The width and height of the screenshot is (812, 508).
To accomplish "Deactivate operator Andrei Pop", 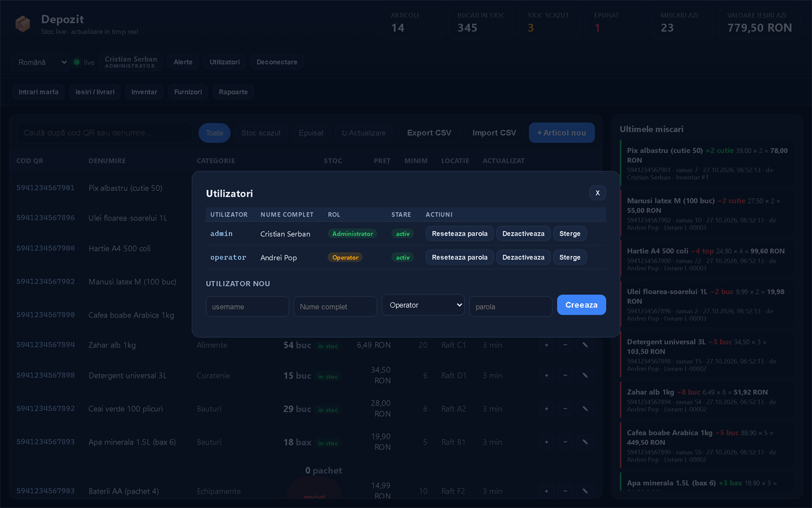I will (523, 257).
